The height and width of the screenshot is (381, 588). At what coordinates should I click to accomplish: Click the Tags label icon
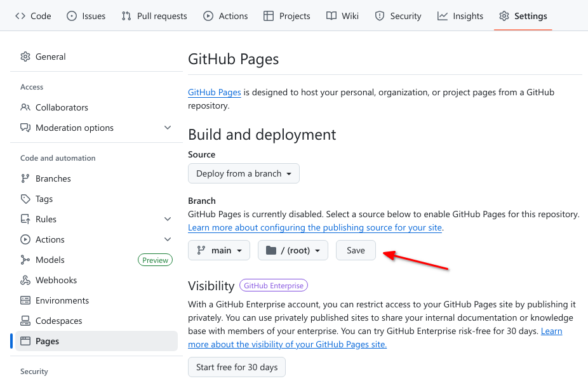(x=25, y=199)
